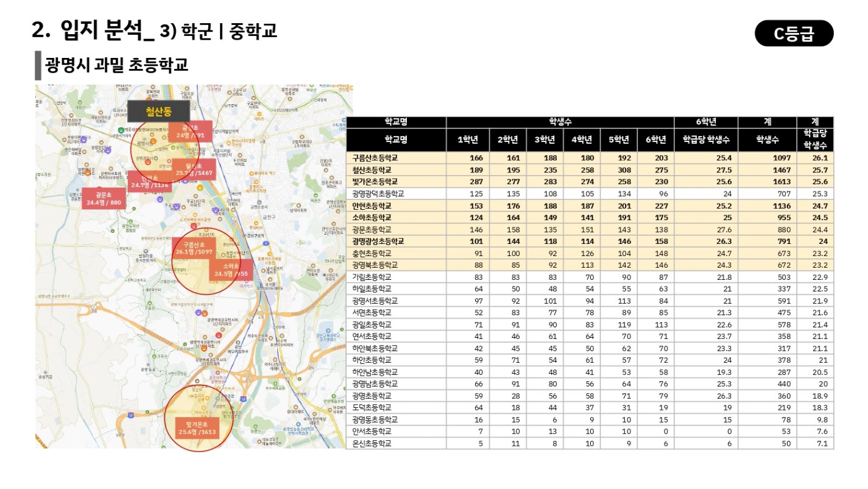868x489 pixels.
Task: Click total 1467 in the 철산초등학교 table row
Action: tap(781, 170)
